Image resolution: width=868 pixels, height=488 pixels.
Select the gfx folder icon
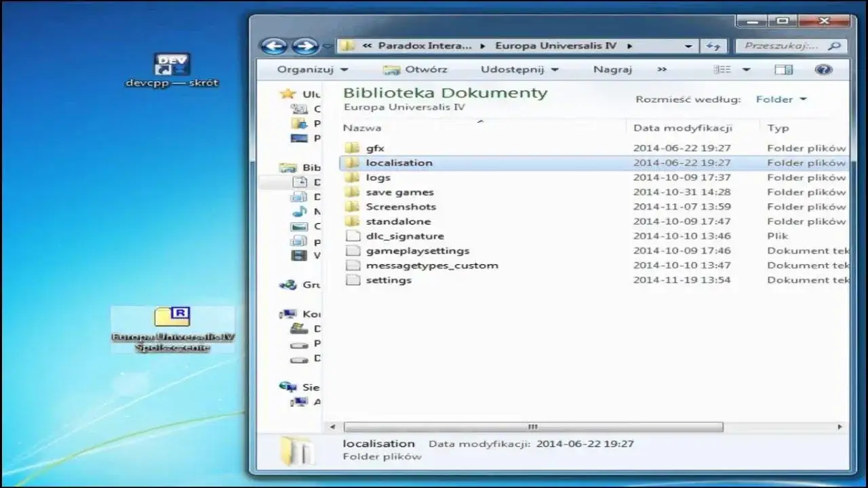point(352,148)
